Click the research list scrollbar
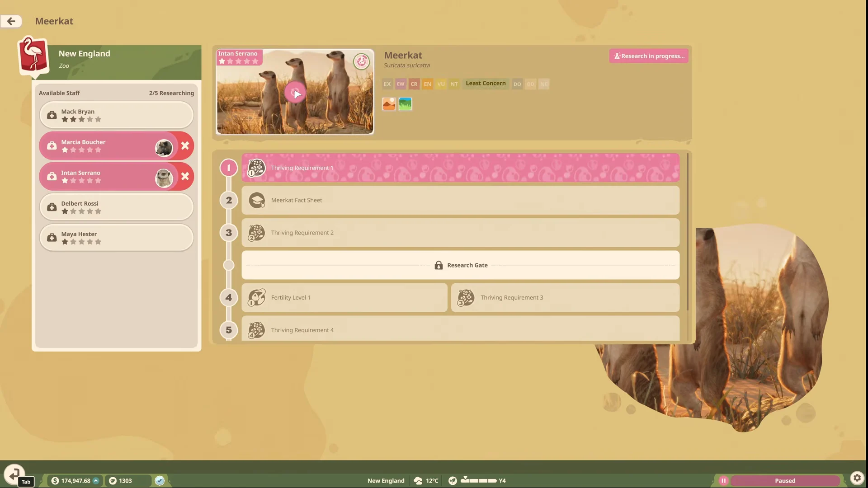The width and height of the screenshot is (868, 488). click(x=688, y=232)
